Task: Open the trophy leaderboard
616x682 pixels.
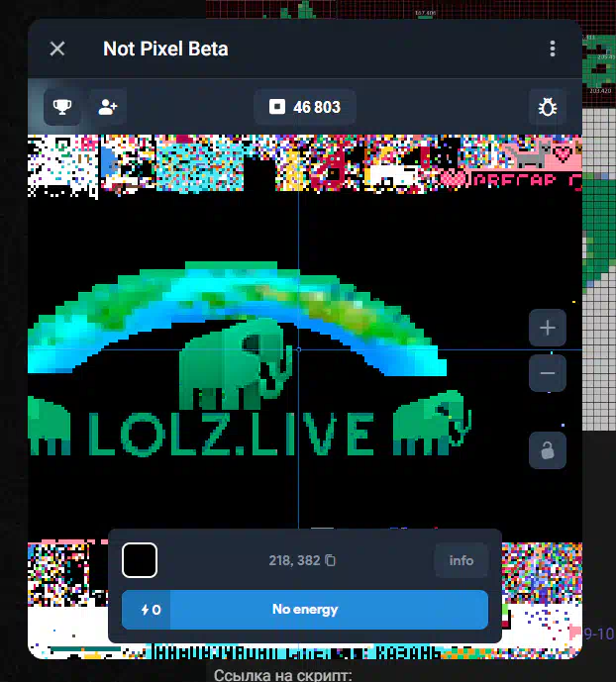Action: [62, 107]
